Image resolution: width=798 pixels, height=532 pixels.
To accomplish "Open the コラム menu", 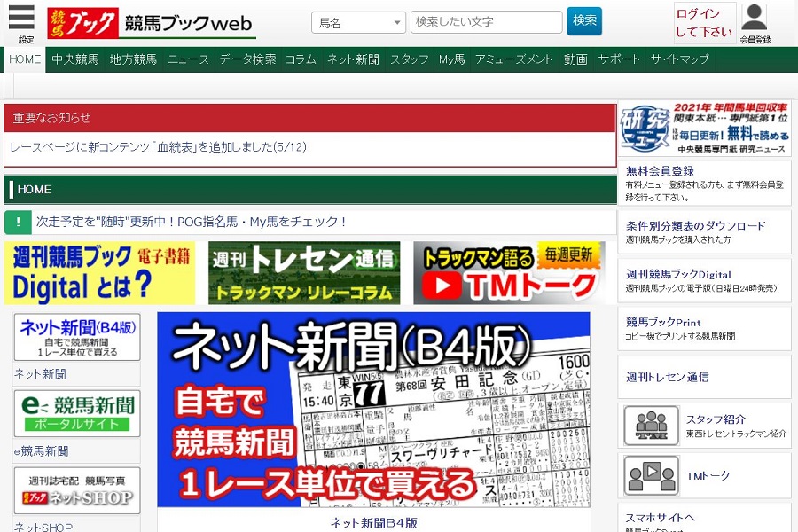I will tap(301, 59).
